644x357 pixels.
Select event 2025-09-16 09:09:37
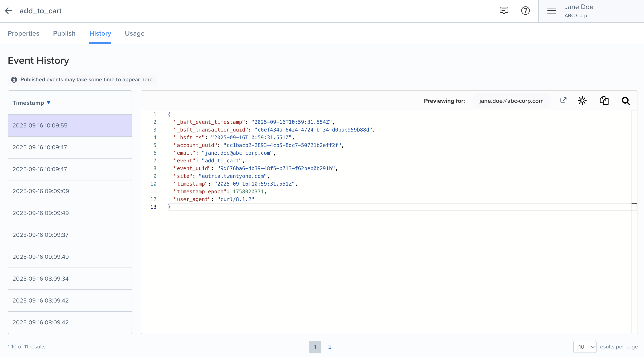pos(70,235)
